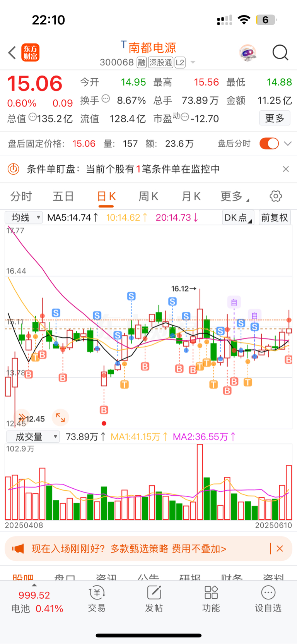The image size is (297, 644).
Task: Tap the MA1:41.15万 volume value
Action: pyautogui.click(x=139, y=437)
